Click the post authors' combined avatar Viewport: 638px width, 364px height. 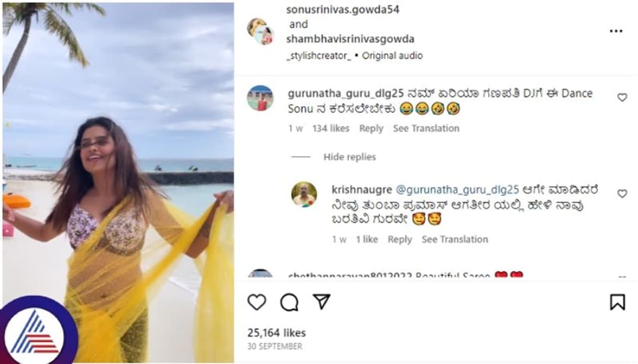260,31
